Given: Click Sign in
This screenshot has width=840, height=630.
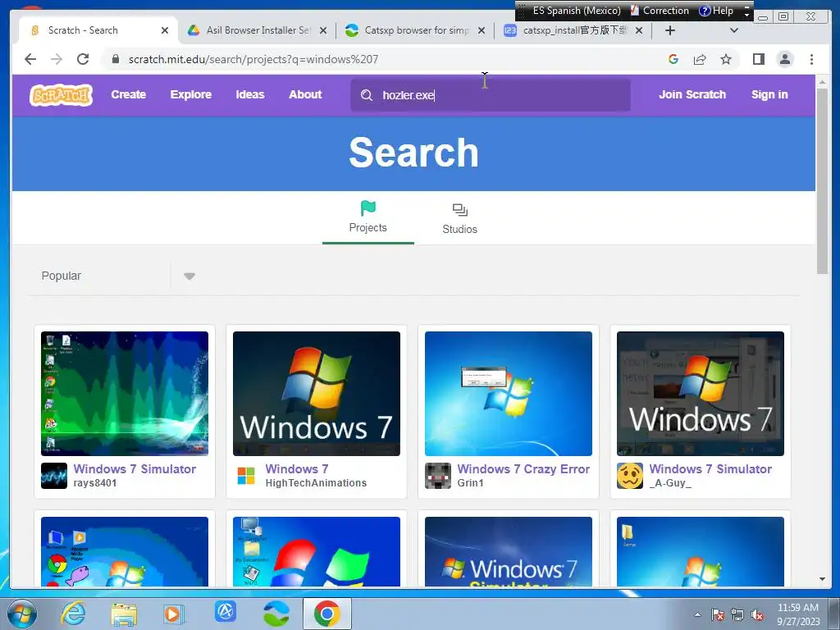Looking at the screenshot, I should pos(769,95).
